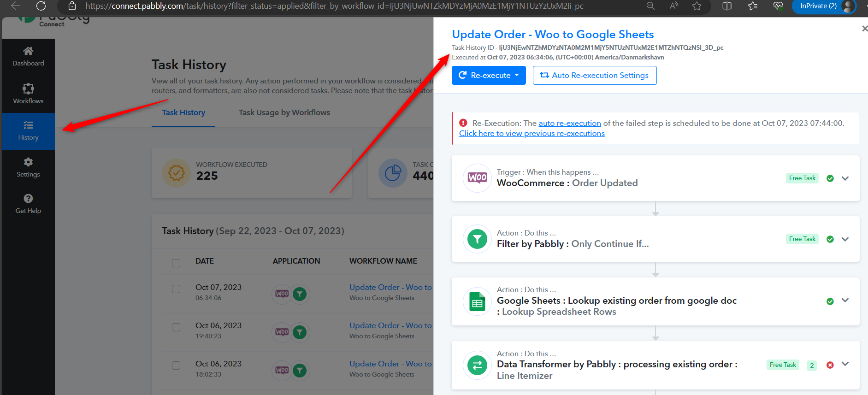Viewport: 868px width, 395px height.
Task: Expand the Google Sheets Lookup step
Action: (x=845, y=300)
